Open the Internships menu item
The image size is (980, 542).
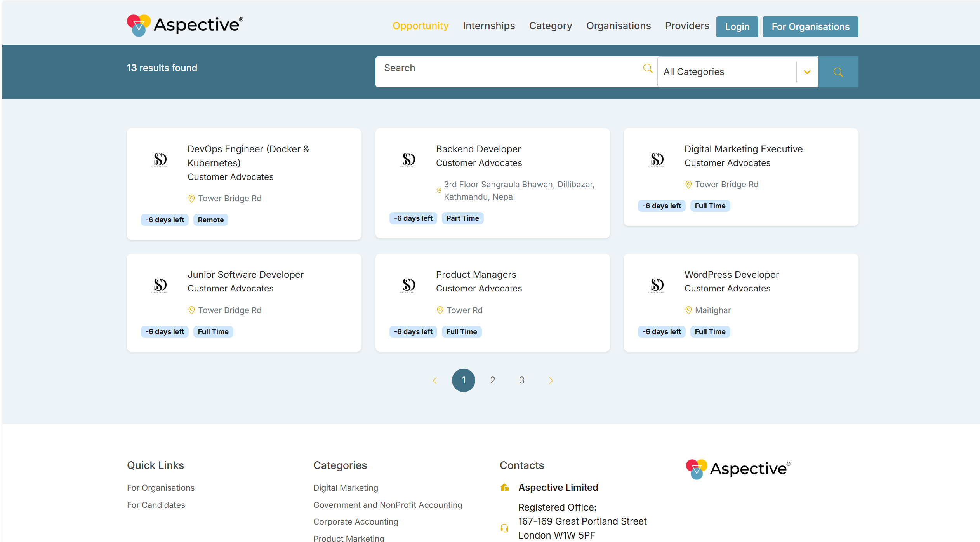point(488,26)
